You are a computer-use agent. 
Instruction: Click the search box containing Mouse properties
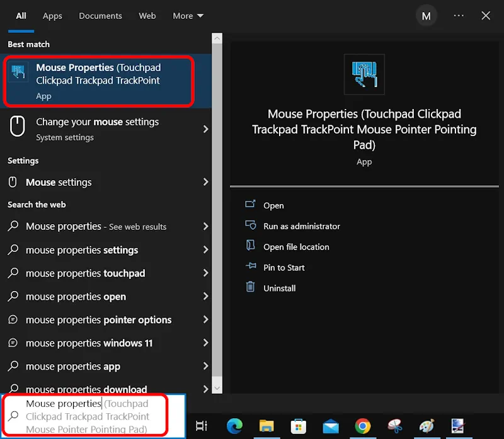point(93,416)
